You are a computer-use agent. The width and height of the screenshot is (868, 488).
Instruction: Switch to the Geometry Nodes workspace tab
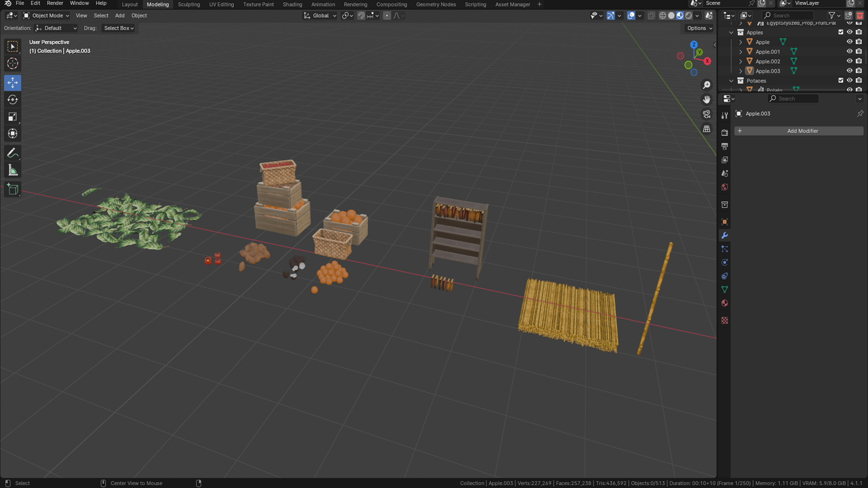coord(436,4)
